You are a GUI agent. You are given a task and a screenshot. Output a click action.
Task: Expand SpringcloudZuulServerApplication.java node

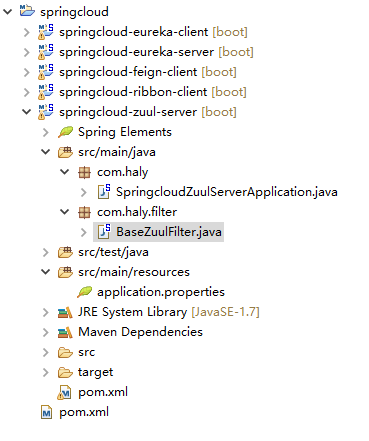[84, 192]
